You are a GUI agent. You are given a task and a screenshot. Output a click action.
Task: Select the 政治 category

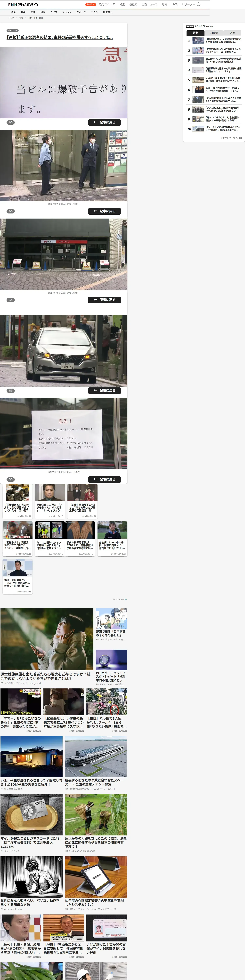click(x=13, y=12)
